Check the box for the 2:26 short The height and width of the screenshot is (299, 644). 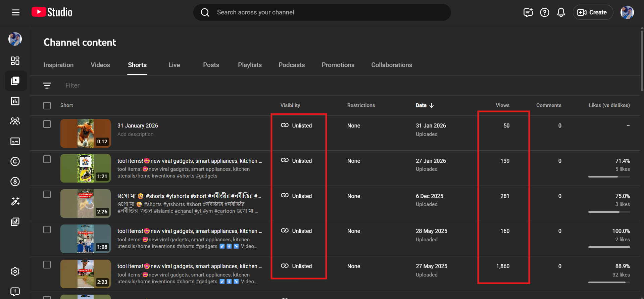(47, 195)
